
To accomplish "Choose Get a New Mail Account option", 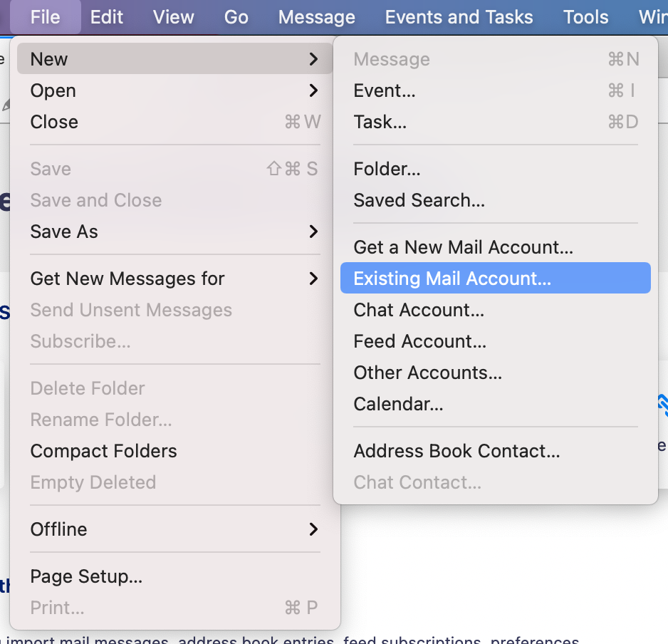I will pos(496,246).
